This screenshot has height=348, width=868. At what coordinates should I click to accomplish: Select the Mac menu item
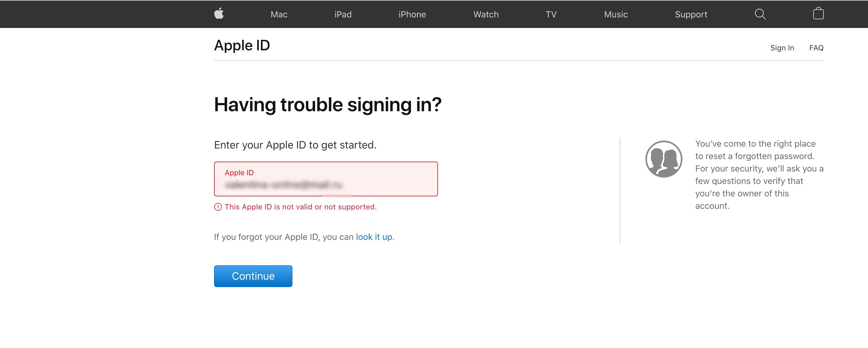point(278,14)
